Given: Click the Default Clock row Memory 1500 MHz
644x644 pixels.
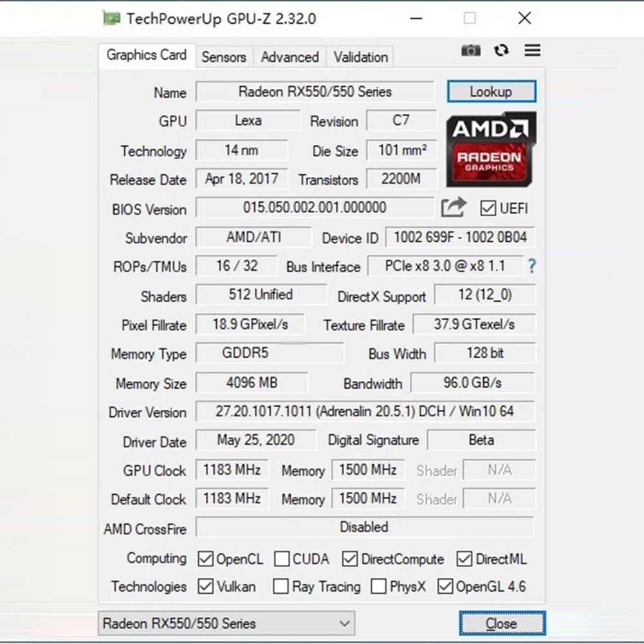Looking at the screenshot, I should 368,498.
